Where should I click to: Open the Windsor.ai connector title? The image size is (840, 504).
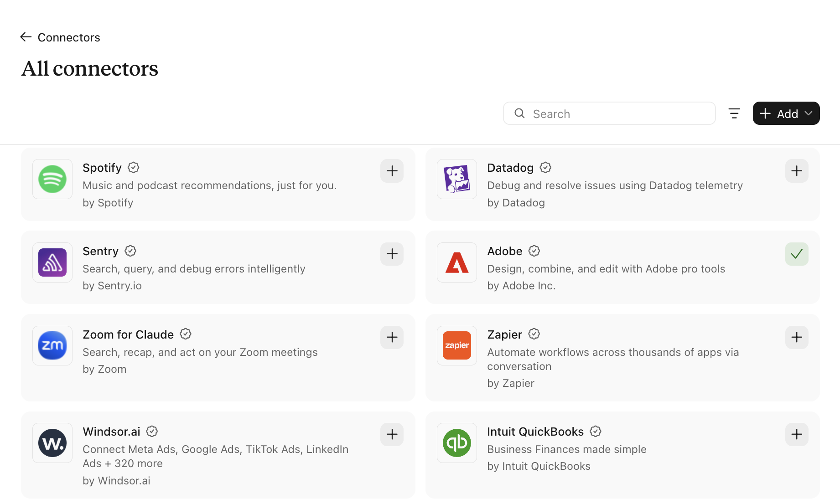(112, 432)
